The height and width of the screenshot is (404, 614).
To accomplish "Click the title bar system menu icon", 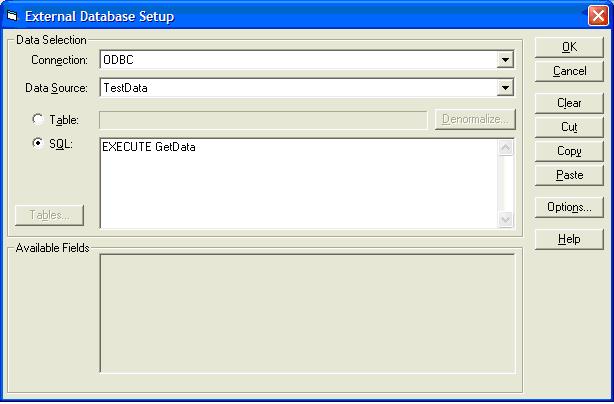I will point(12,16).
